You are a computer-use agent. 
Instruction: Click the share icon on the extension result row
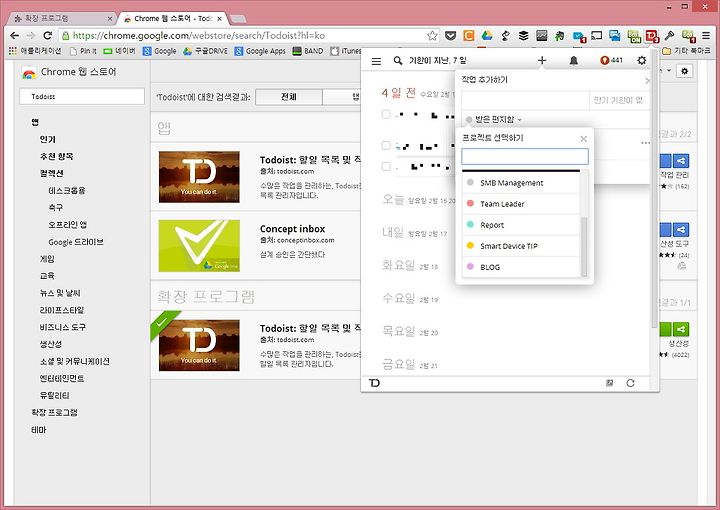(681, 329)
